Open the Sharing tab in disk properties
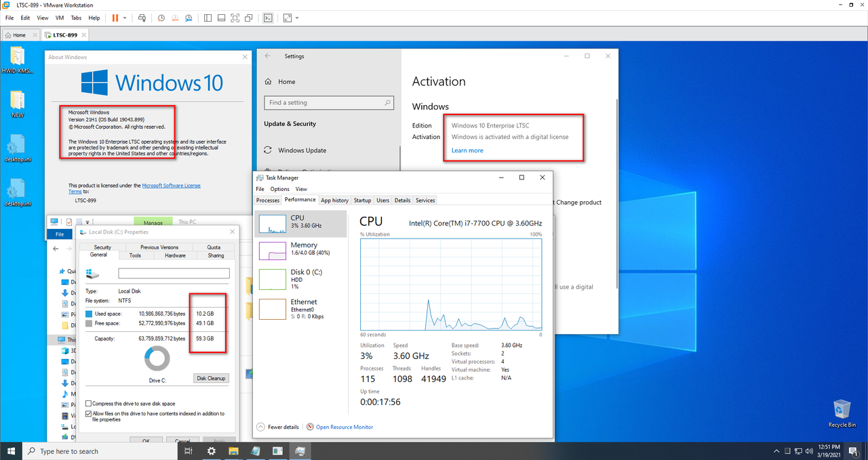This screenshot has width=868, height=460. click(x=216, y=255)
